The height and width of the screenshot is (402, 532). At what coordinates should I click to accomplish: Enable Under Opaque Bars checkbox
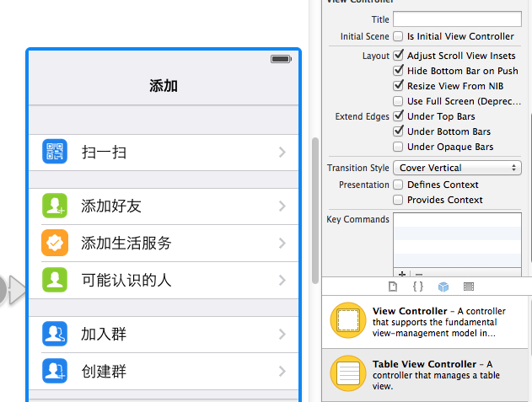coord(398,147)
